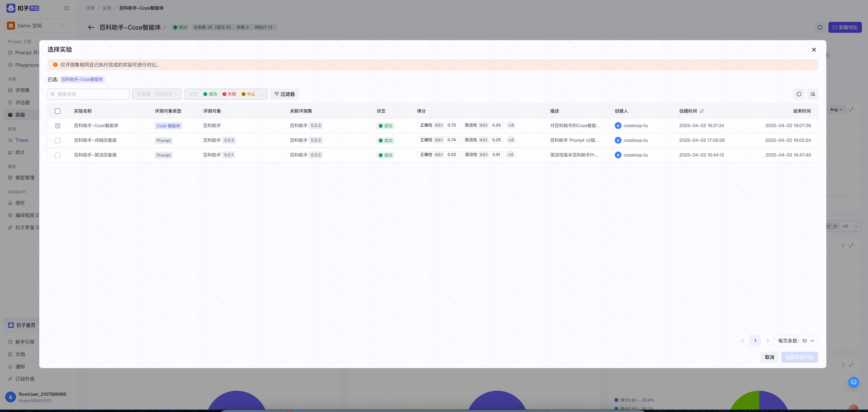Expand the Demo 空间 workspace selector
868x412 pixels.
pos(36,26)
